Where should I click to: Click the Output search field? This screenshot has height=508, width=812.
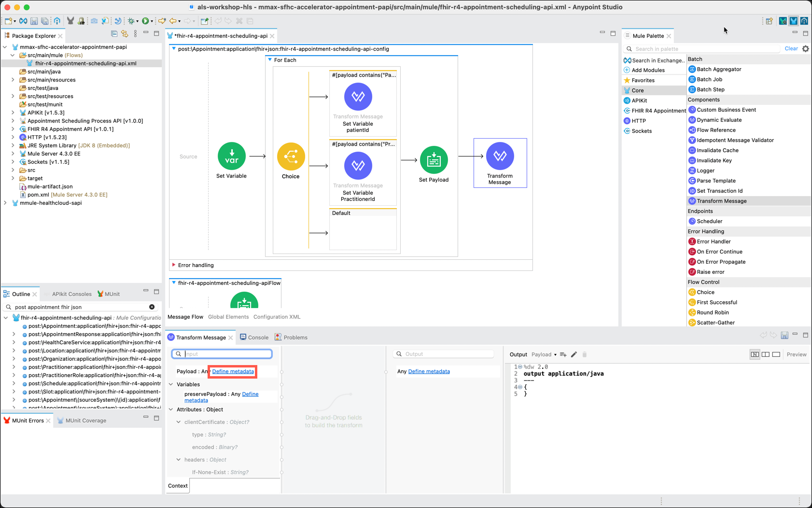[x=444, y=354]
